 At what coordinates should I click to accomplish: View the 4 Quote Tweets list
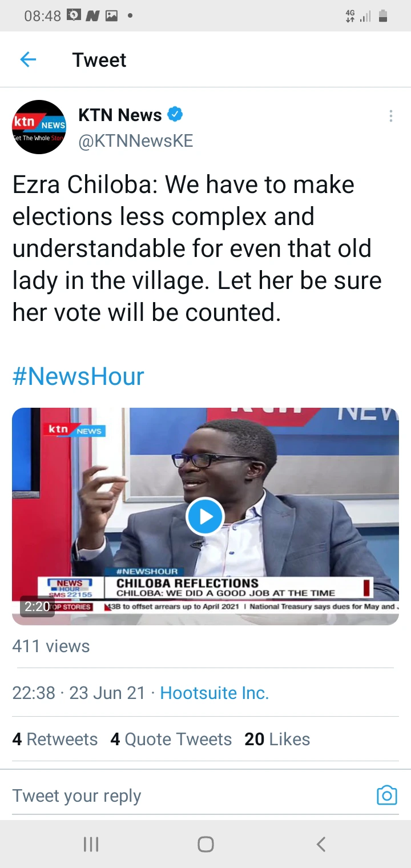click(x=171, y=739)
